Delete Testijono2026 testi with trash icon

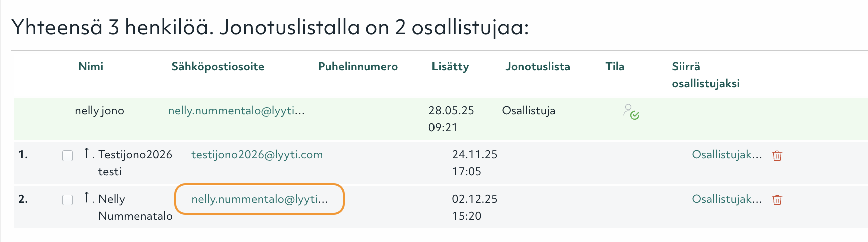click(x=777, y=156)
